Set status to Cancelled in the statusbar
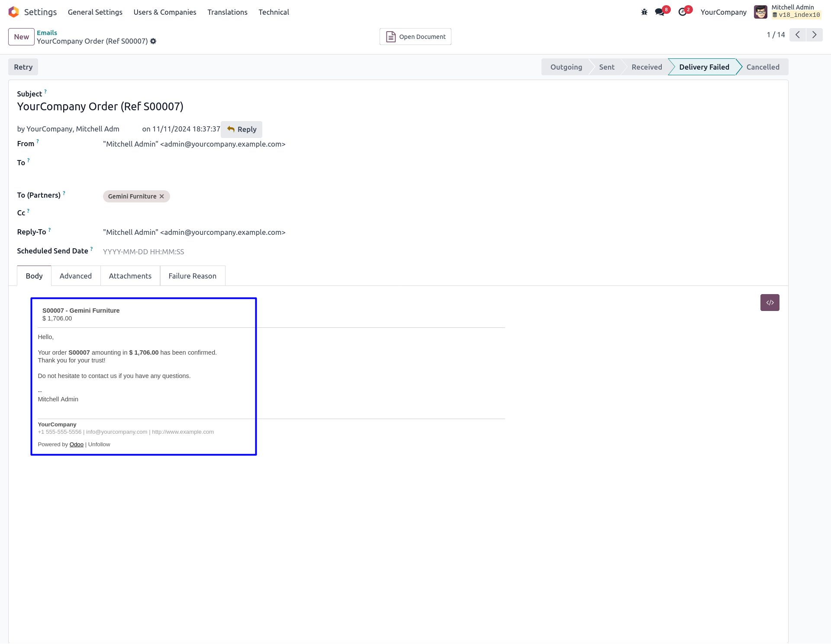831x644 pixels. coord(763,67)
